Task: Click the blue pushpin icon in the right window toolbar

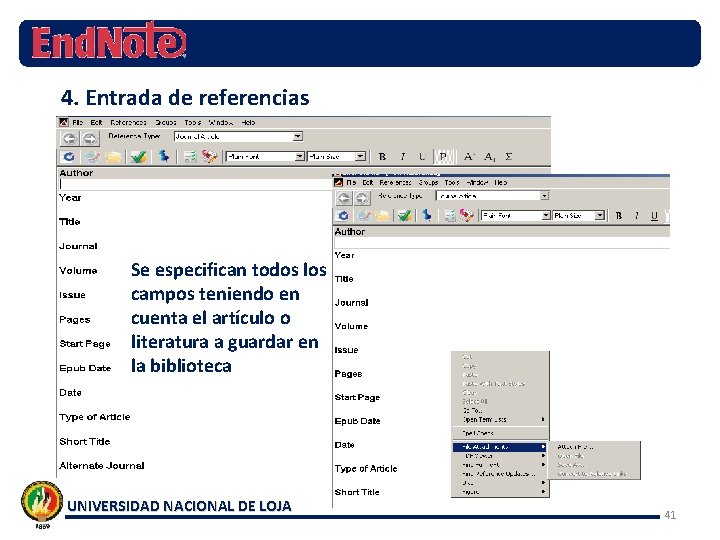Action: [427, 215]
